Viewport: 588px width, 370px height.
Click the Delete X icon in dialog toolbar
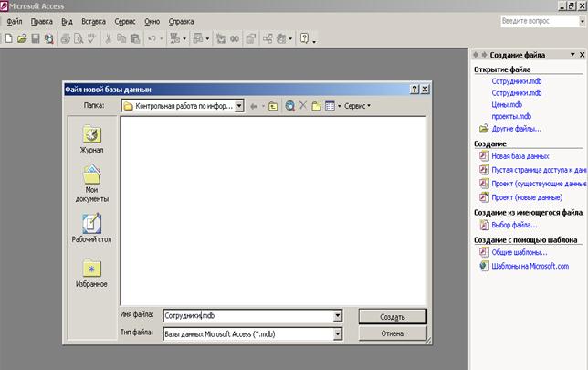tap(303, 106)
